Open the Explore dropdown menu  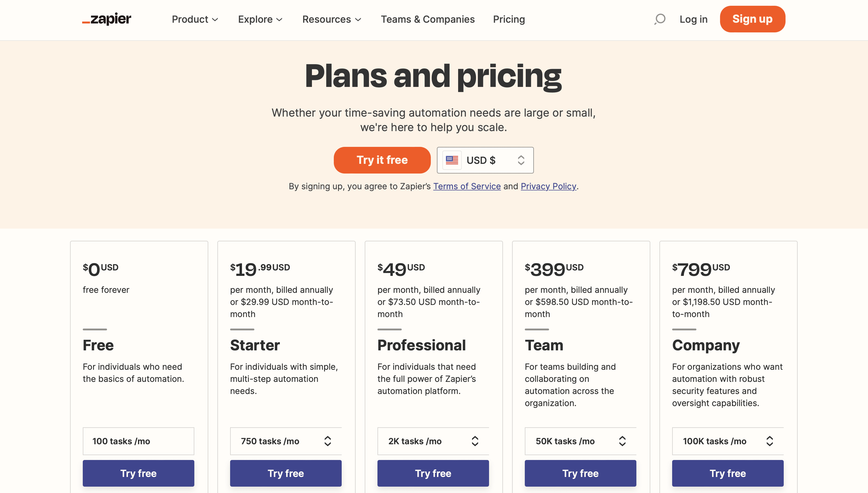pyautogui.click(x=259, y=19)
